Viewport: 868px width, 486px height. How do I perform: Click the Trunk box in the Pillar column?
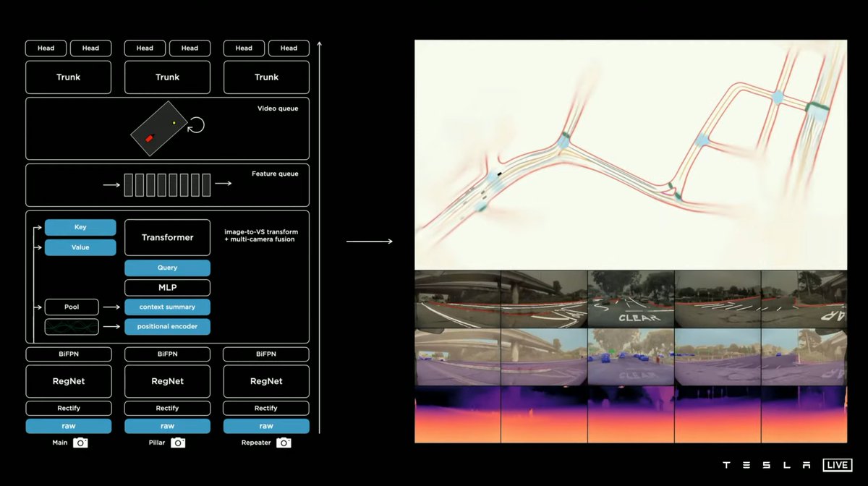pos(167,77)
